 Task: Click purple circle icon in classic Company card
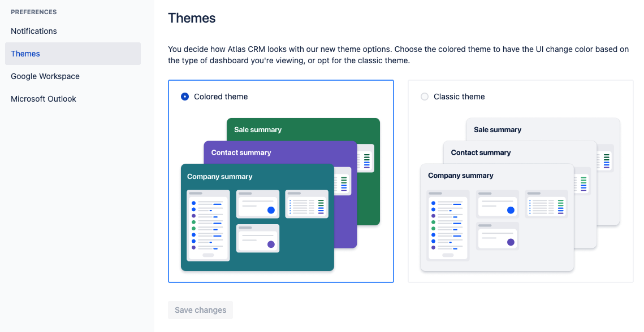pos(511,242)
